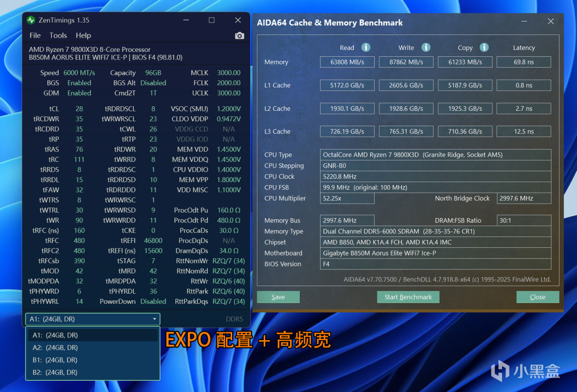The height and width of the screenshot is (392, 577).
Task: Click the PowerDown Disabled value
Action: (153, 301)
